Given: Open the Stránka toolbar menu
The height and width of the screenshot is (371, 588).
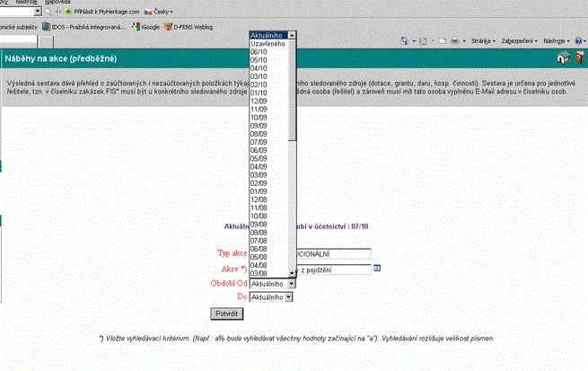Looking at the screenshot, I should pyautogui.click(x=483, y=41).
